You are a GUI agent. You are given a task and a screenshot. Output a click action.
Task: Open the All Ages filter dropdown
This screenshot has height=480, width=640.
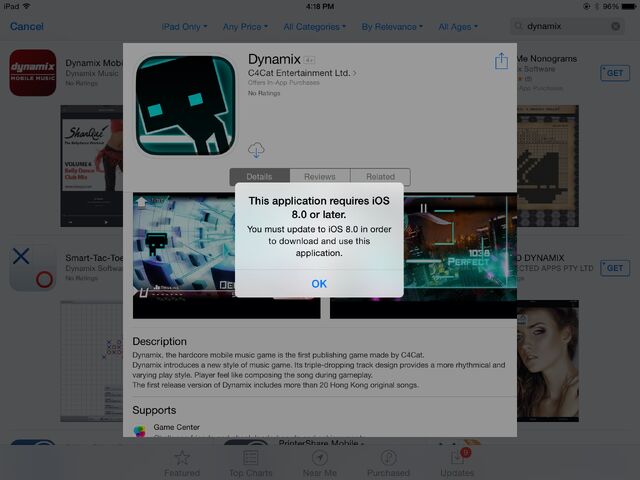pyautogui.click(x=458, y=27)
